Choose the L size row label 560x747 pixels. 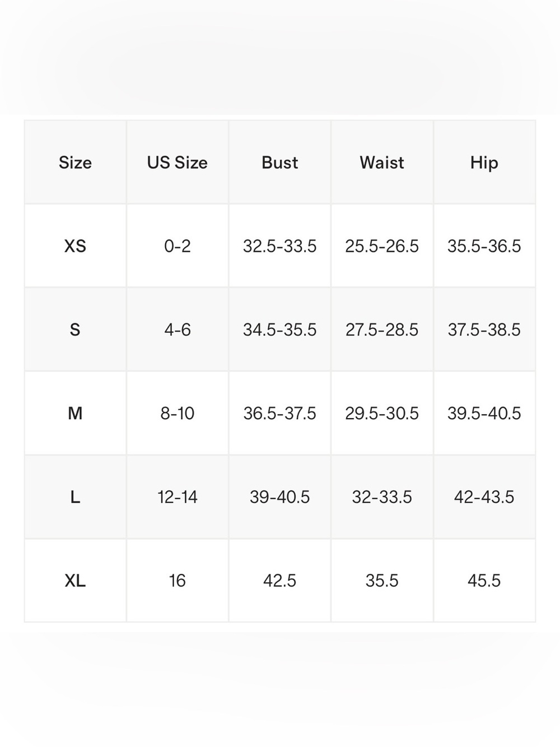pyautogui.click(x=75, y=497)
